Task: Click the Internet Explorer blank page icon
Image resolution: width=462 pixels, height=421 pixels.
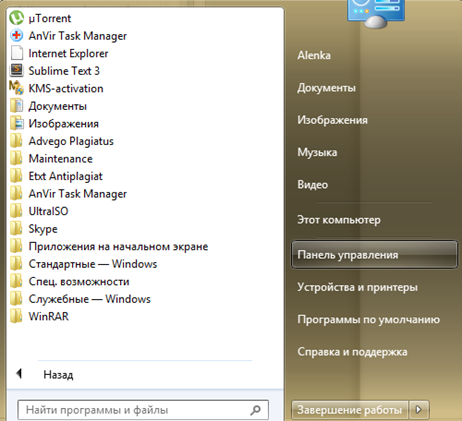Action: point(17,53)
